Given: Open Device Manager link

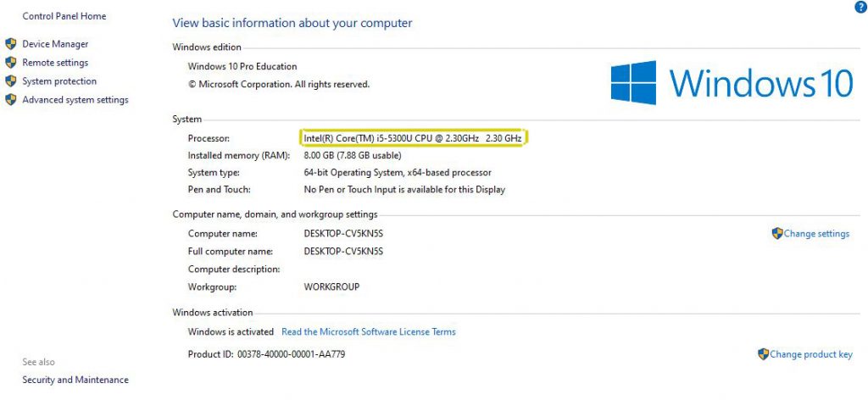Looking at the screenshot, I should click(x=55, y=44).
